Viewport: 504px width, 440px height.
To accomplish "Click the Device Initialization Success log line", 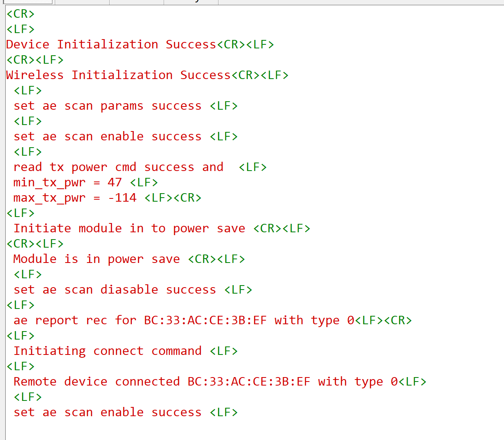I will click(x=111, y=44).
